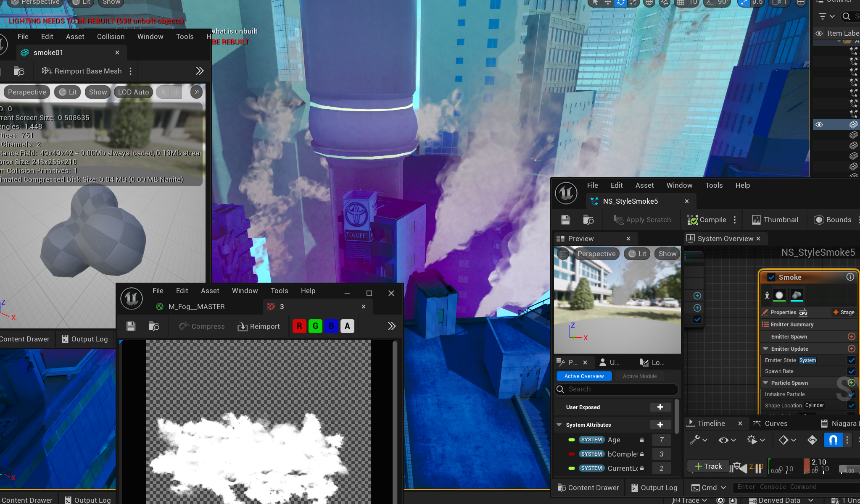Click the Save icon in NS_StyleSmoke5 toolbar
The width and height of the screenshot is (860, 504).
pyautogui.click(x=565, y=220)
